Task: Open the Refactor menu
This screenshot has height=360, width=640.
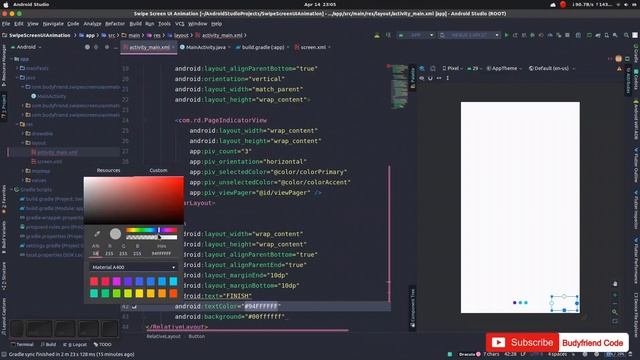Action: [x=115, y=24]
